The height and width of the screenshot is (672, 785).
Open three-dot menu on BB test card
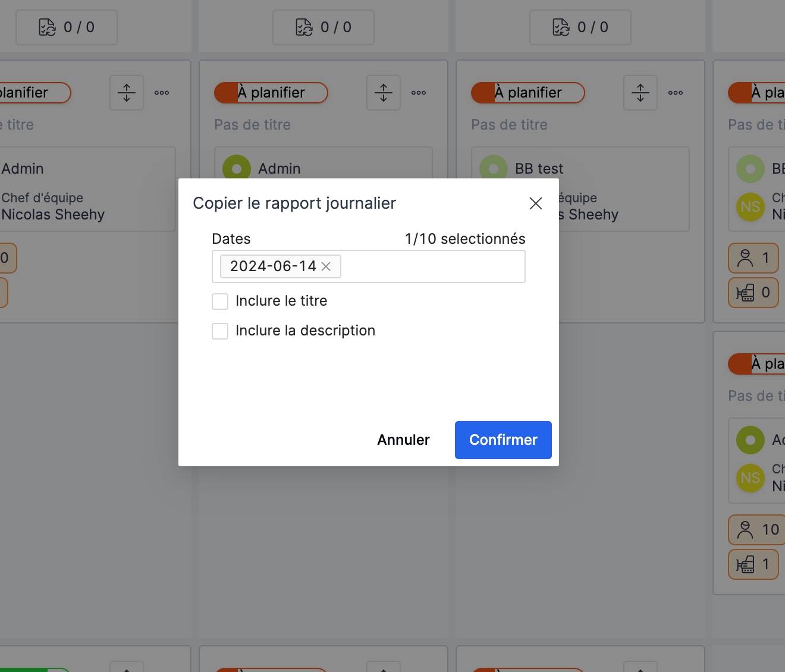(x=675, y=93)
